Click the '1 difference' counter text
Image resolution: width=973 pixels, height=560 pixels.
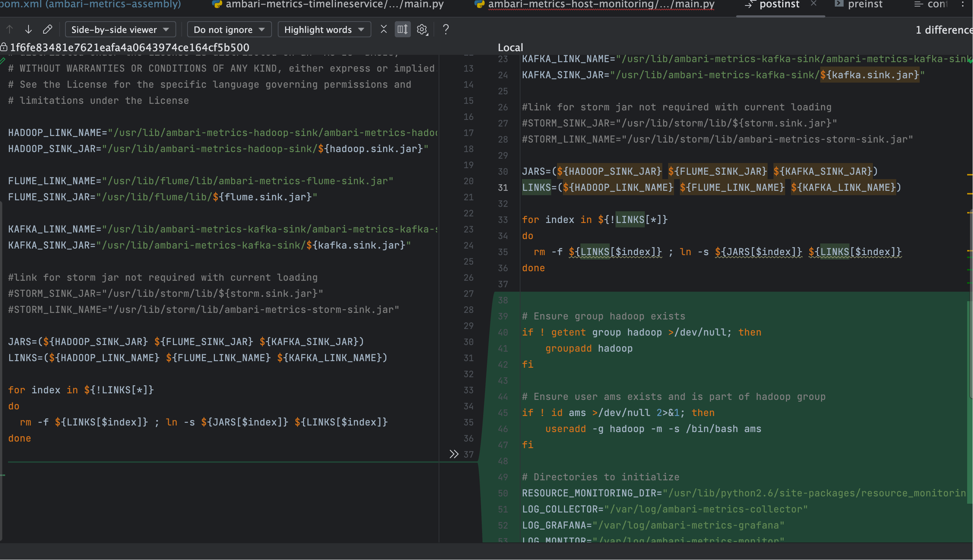[x=944, y=30]
